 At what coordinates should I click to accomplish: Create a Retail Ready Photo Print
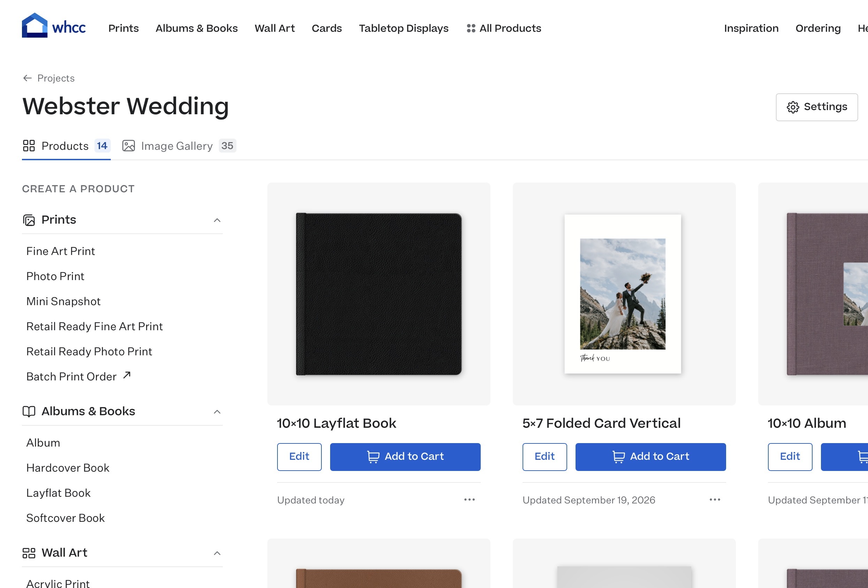[x=89, y=351]
